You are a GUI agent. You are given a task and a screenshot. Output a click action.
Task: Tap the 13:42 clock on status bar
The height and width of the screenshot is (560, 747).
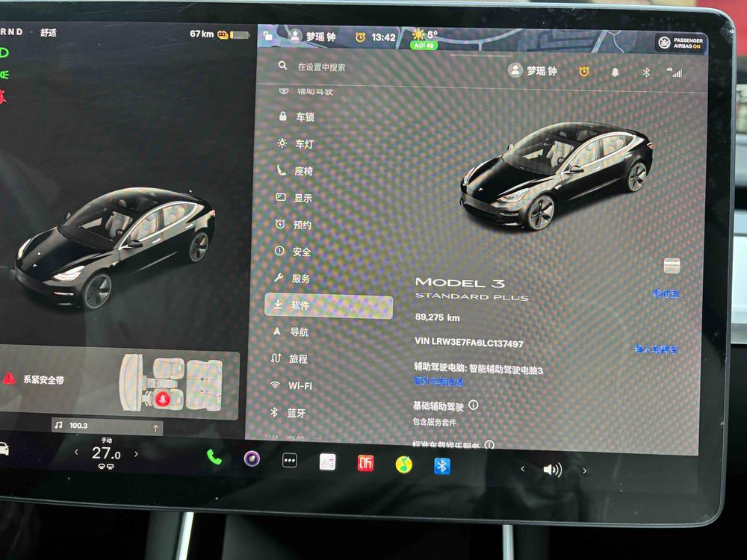383,37
